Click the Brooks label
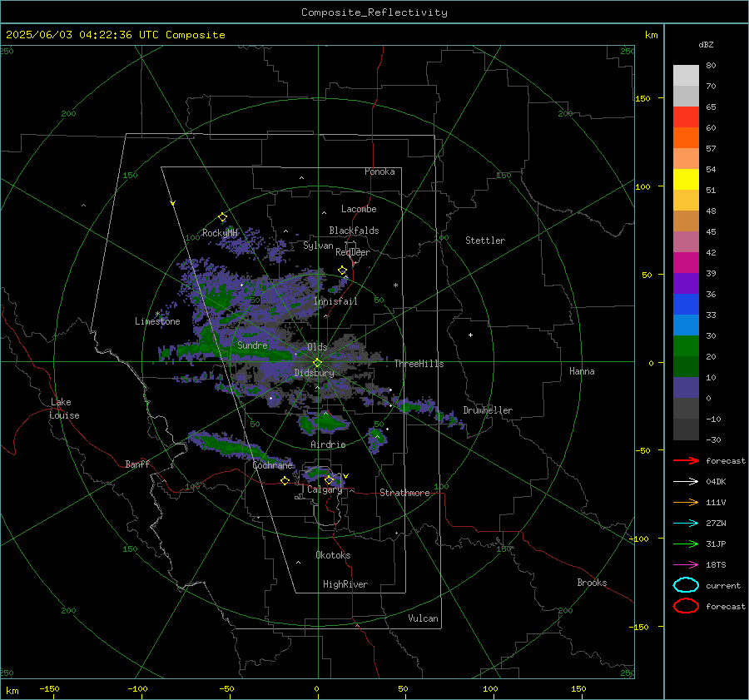 [592, 583]
